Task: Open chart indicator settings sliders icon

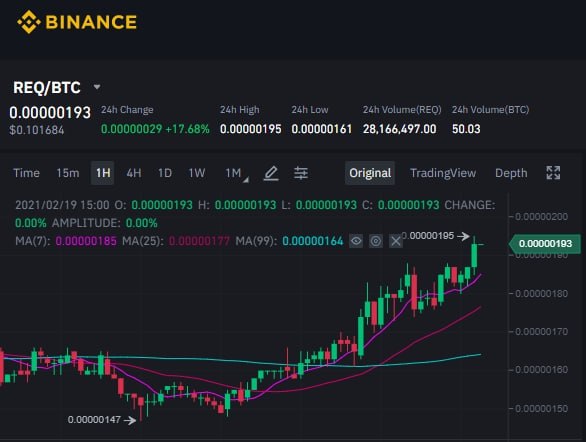Action: [x=301, y=173]
